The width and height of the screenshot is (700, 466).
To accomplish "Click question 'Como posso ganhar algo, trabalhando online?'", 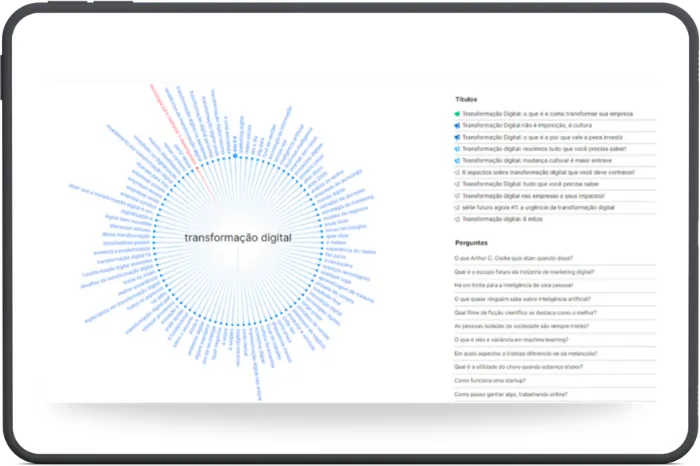I will 511,395.
